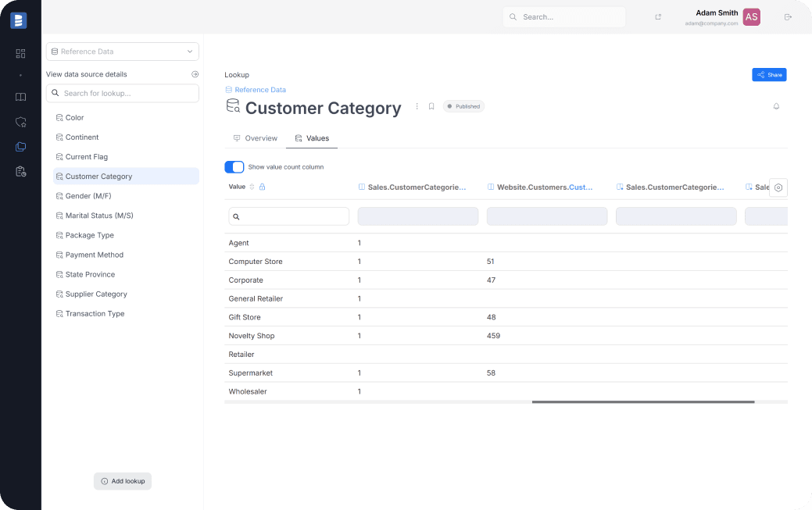This screenshot has height=510, width=812.
Task: Click the logout icon in the top bar
Action: tap(788, 16)
